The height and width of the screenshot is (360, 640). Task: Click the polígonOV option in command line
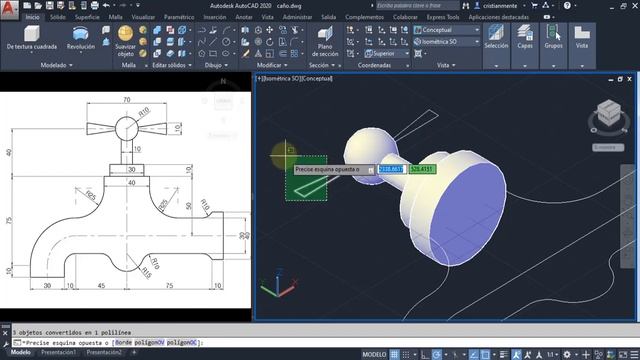pyautogui.click(x=149, y=343)
